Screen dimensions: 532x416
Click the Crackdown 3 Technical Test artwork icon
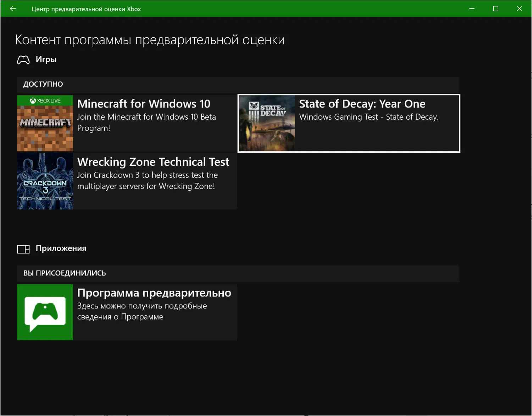click(45, 181)
